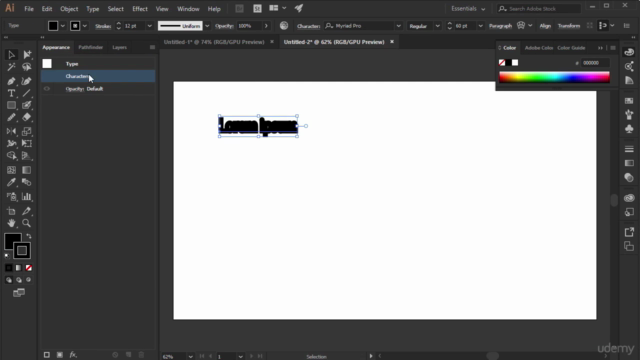Open the stroke weight dropdown
This screenshot has width=640, height=360.
tap(149, 26)
